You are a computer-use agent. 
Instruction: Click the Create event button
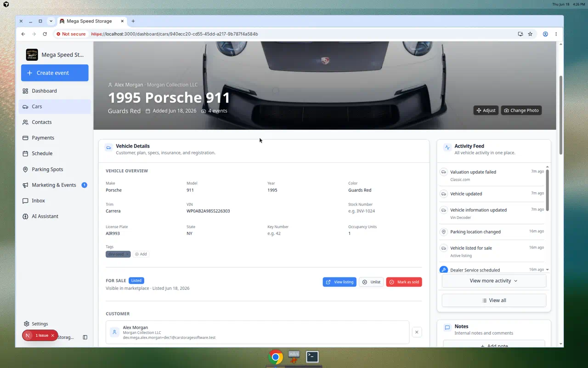tap(55, 73)
